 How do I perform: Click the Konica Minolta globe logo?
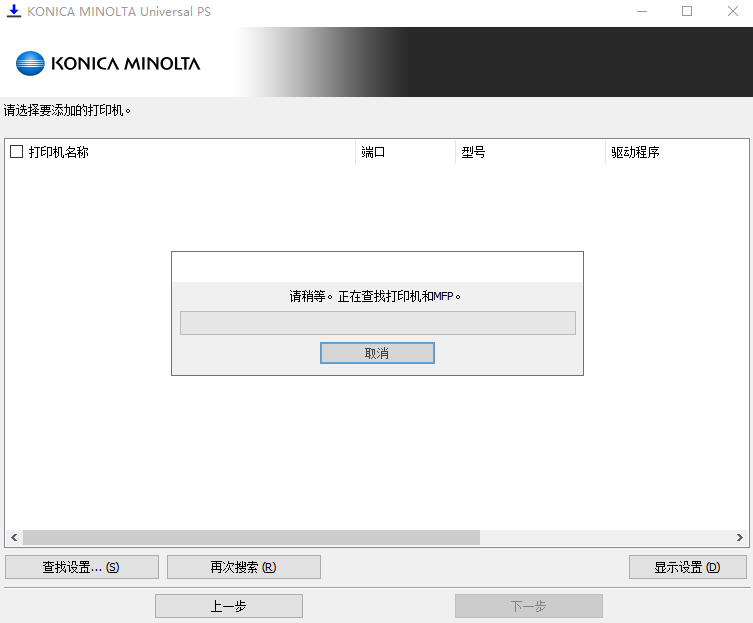tap(31, 63)
